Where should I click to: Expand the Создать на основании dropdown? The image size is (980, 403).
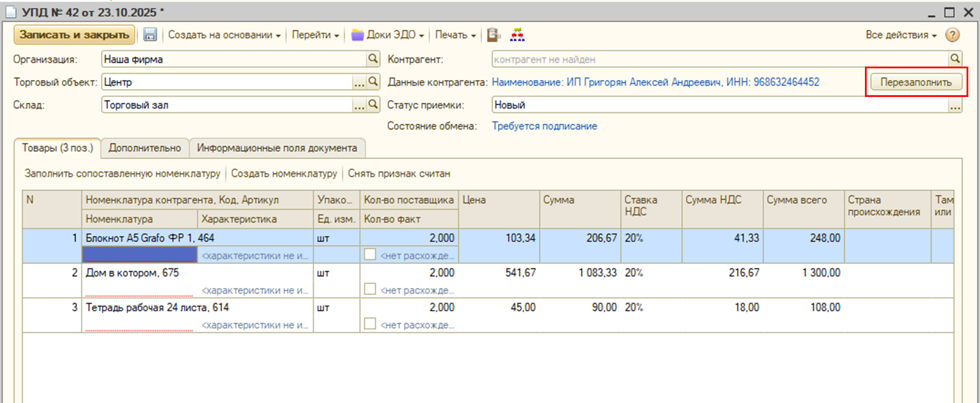pos(224,35)
